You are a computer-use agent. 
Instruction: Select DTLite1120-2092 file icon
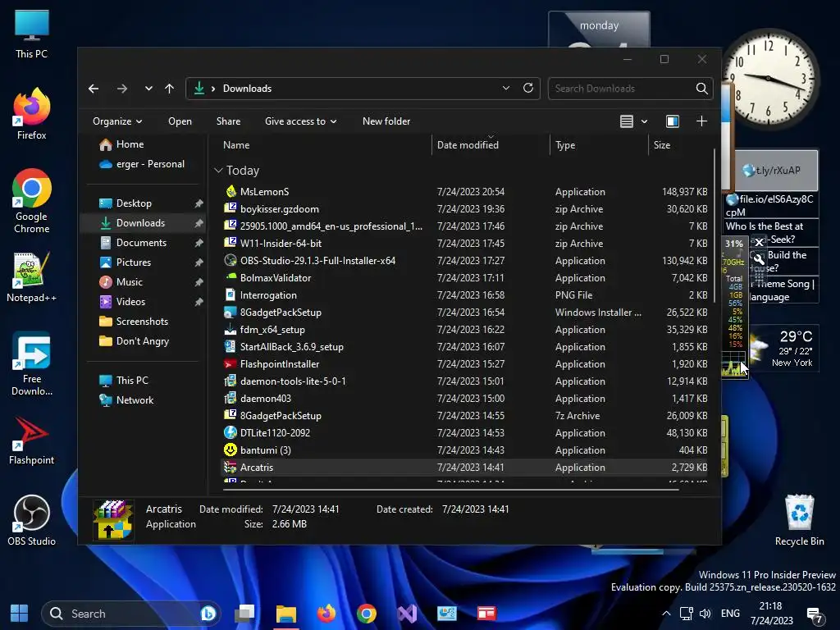tap(231, 432)
